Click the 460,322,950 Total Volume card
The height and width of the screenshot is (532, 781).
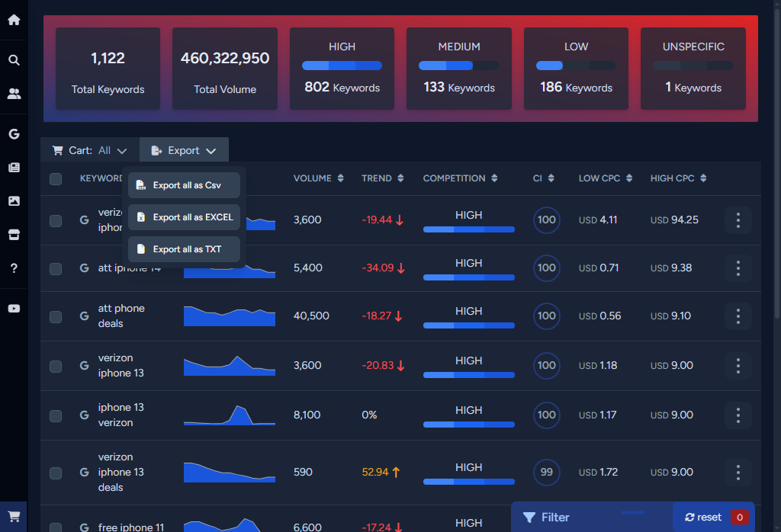point(225,69)
